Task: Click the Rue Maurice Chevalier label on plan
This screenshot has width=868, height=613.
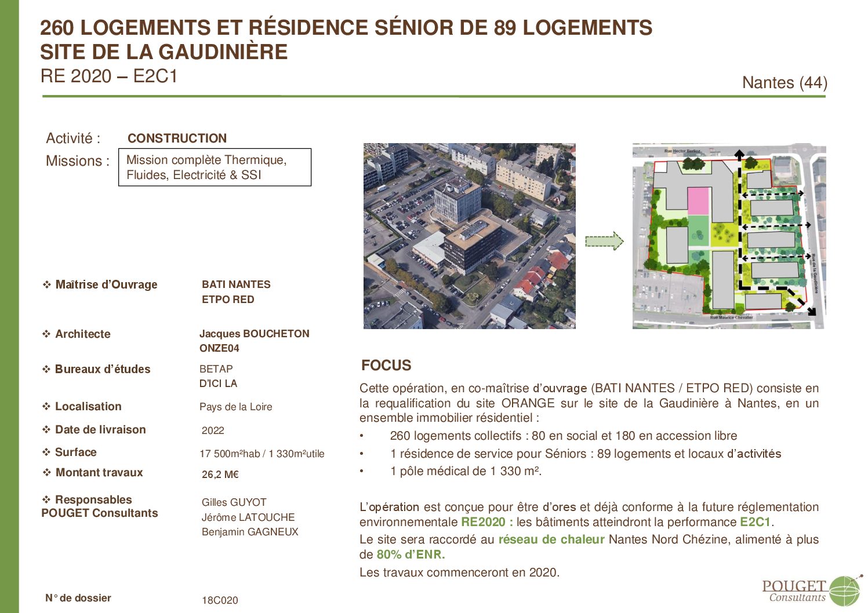Action: pyautogui.click(x=731, y=318)
